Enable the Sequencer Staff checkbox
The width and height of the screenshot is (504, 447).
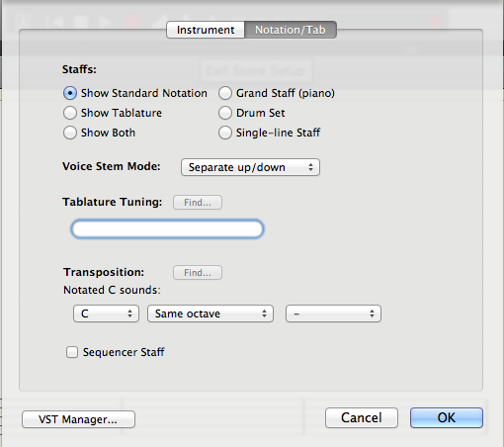(x=72, y=352)
